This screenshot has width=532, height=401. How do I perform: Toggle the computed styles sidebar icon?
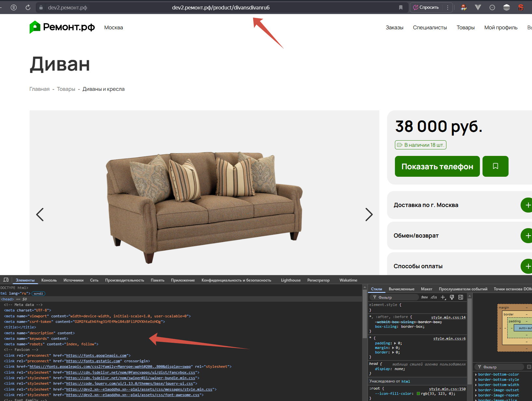pos(461,297)
